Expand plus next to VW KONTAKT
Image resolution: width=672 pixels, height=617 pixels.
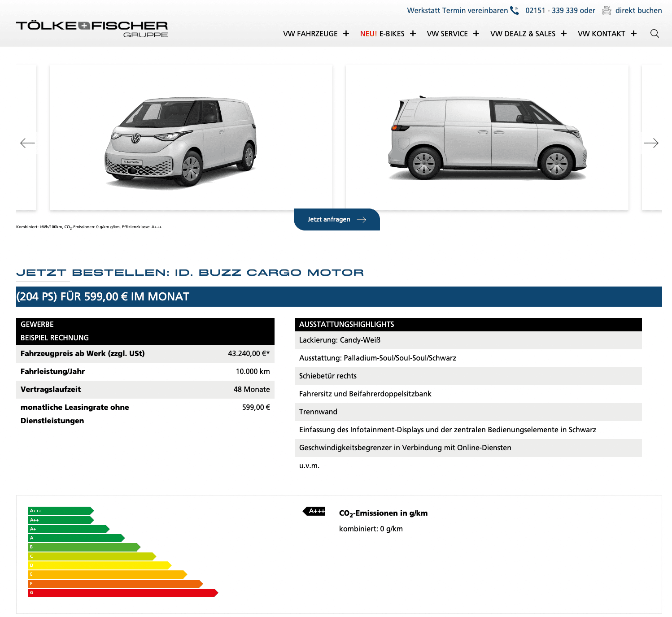click(633, 34)
